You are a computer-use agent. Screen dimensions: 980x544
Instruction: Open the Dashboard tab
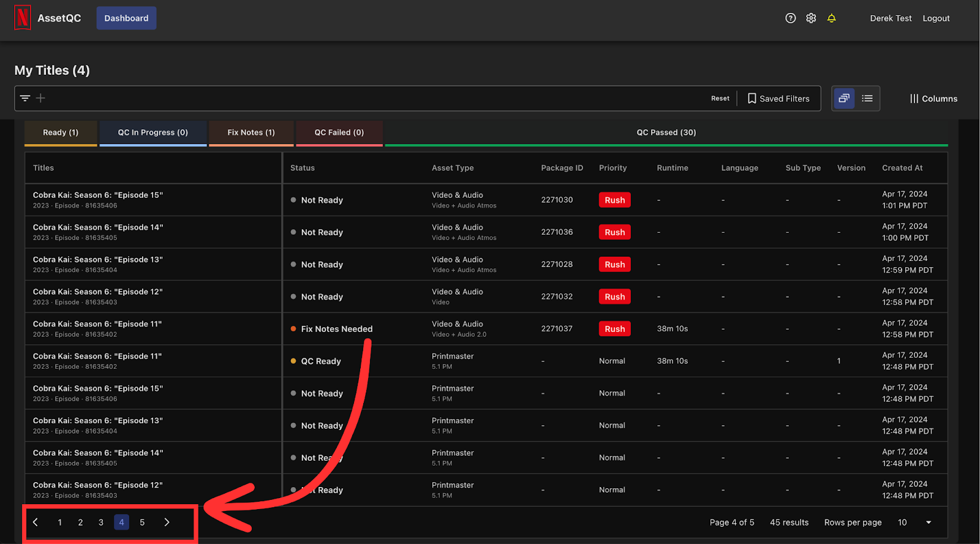pyautogui.click(x=126, y=18)
